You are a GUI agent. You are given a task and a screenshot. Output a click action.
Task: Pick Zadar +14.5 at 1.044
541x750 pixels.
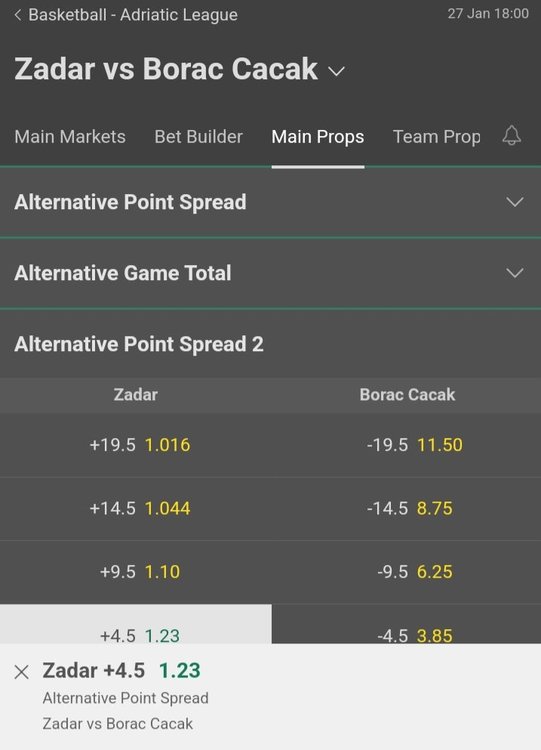[x=136, y=508]
